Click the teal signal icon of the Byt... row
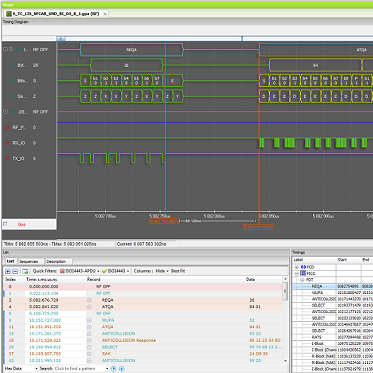The height and width of the screenshot is (373, 373). [x=13, y=65]
